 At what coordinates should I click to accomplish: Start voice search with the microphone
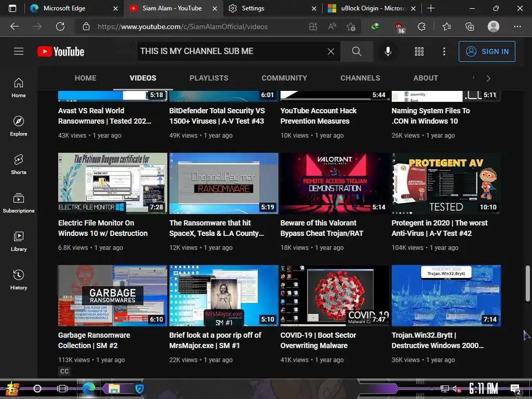point(388,51)
